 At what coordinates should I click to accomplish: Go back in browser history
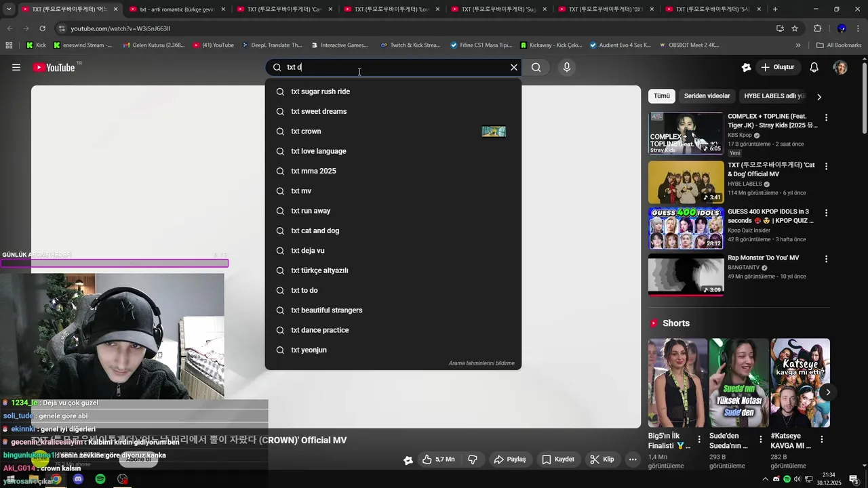coord(9,28)
